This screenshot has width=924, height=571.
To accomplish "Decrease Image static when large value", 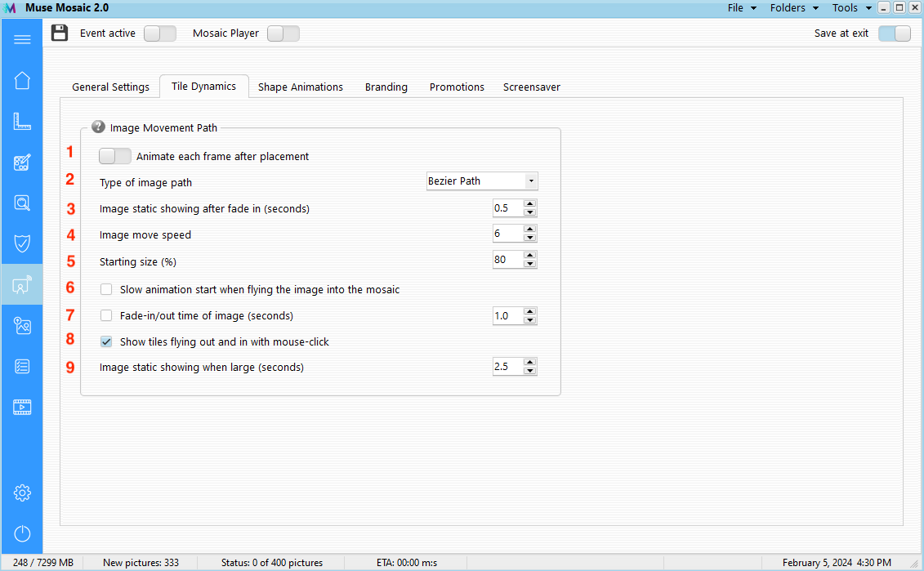I will [529, 371].
